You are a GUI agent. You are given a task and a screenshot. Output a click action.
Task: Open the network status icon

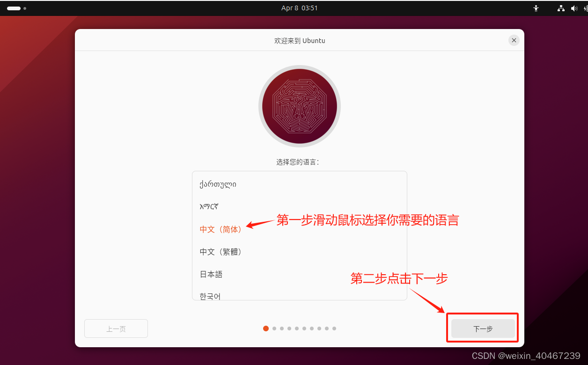pyautogui.click(x=561, y=8)
